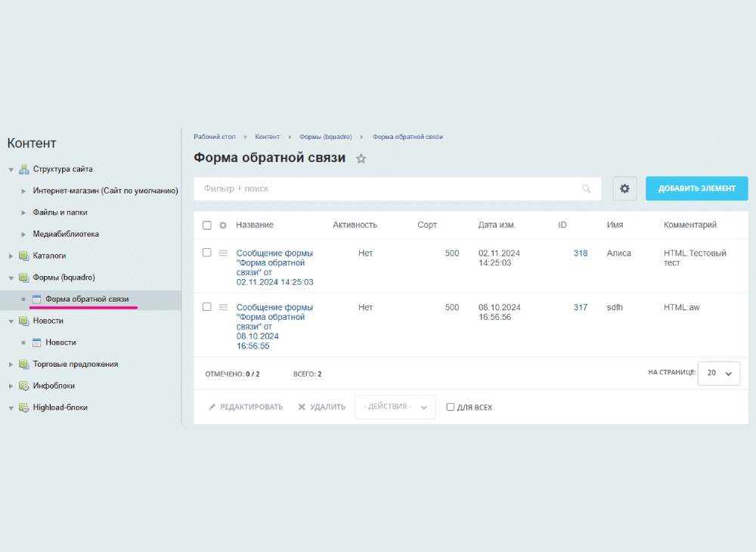Collapse the Highload-блоки tree node
Screen dimensions: 756x552
[11, 408]
